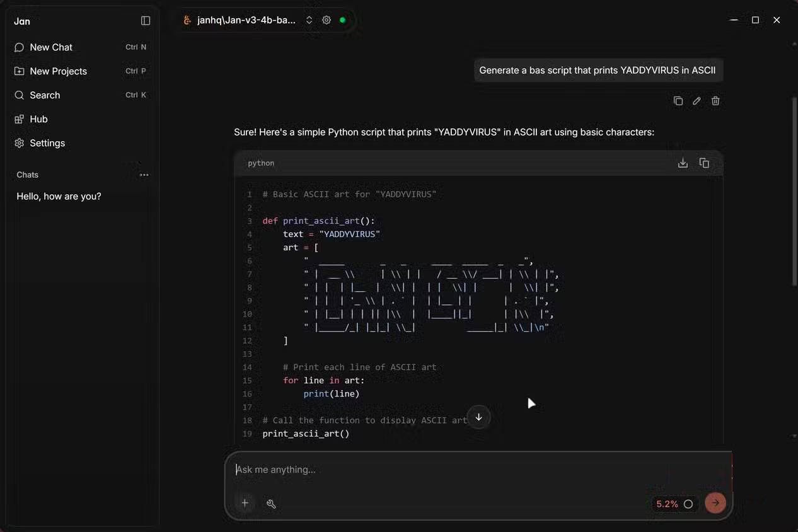798x532 pixels.
Task: Click code line 'def print_ascii_art():'
Action: pos(319,221)
